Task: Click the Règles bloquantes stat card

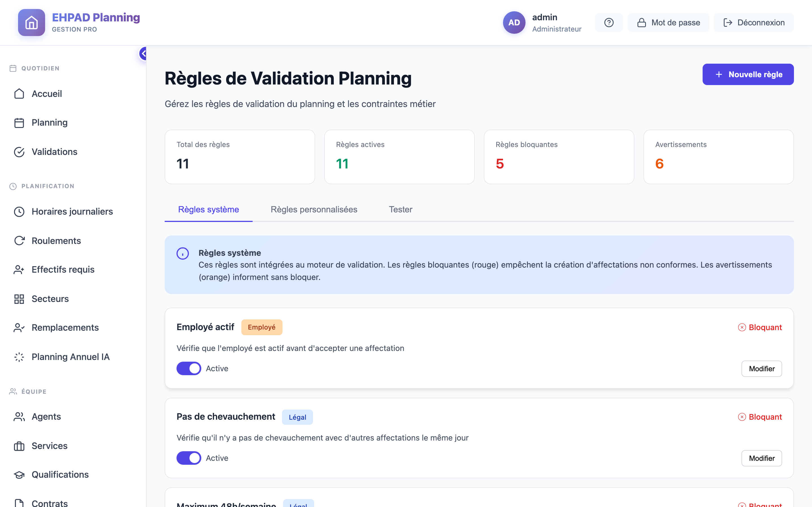Action: pos(559,157)
